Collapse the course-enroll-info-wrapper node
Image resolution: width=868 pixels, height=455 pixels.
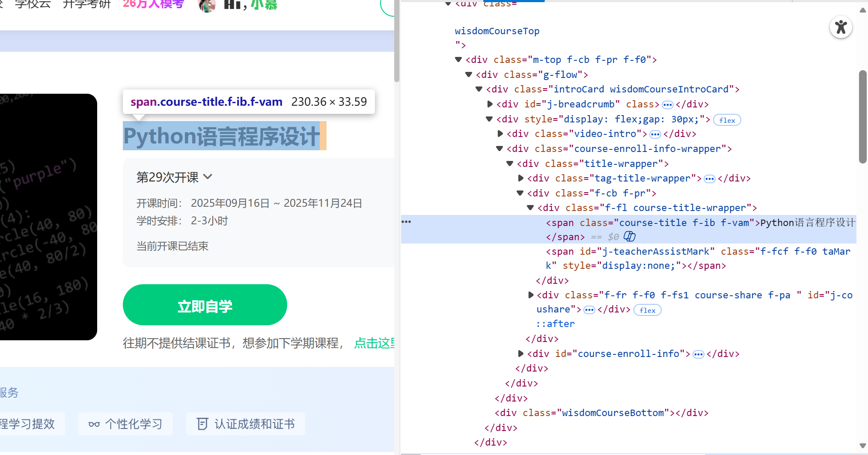pos(499,149)
